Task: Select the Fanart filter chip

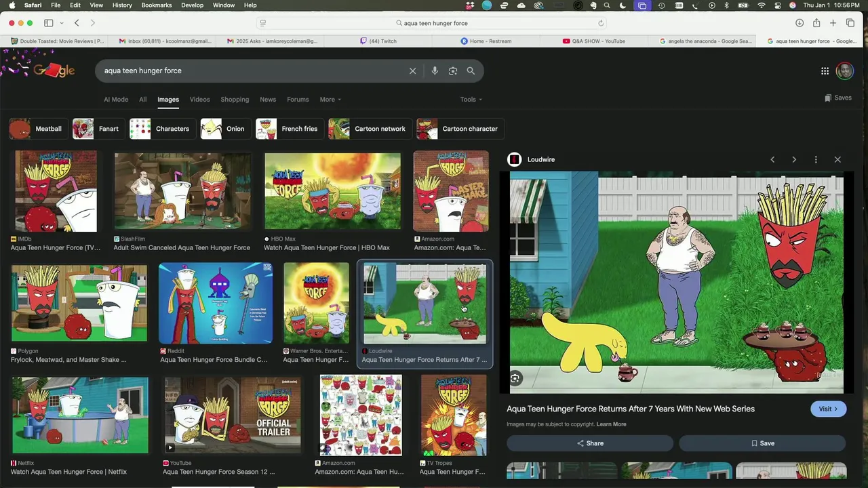Action: pos(98,129)
